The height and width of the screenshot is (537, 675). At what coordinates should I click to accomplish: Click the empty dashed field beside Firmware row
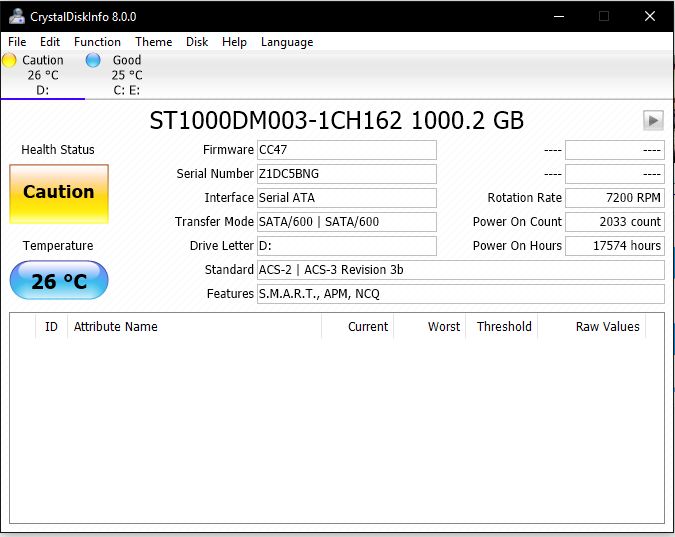pyautogui.click(x=615, y=150)
